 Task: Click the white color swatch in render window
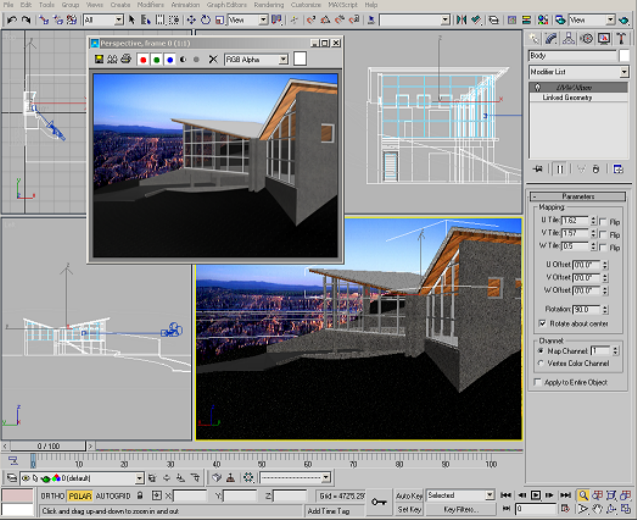point(300,60)
